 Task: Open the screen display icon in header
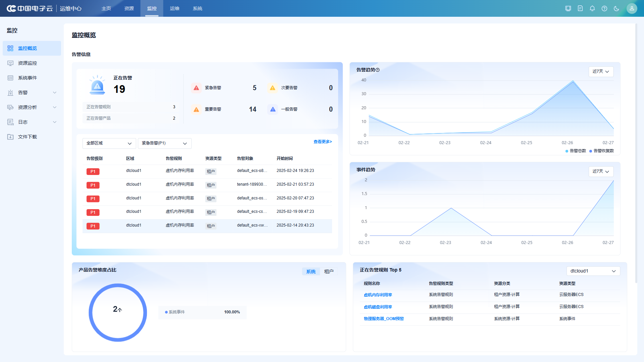(568, 8)
